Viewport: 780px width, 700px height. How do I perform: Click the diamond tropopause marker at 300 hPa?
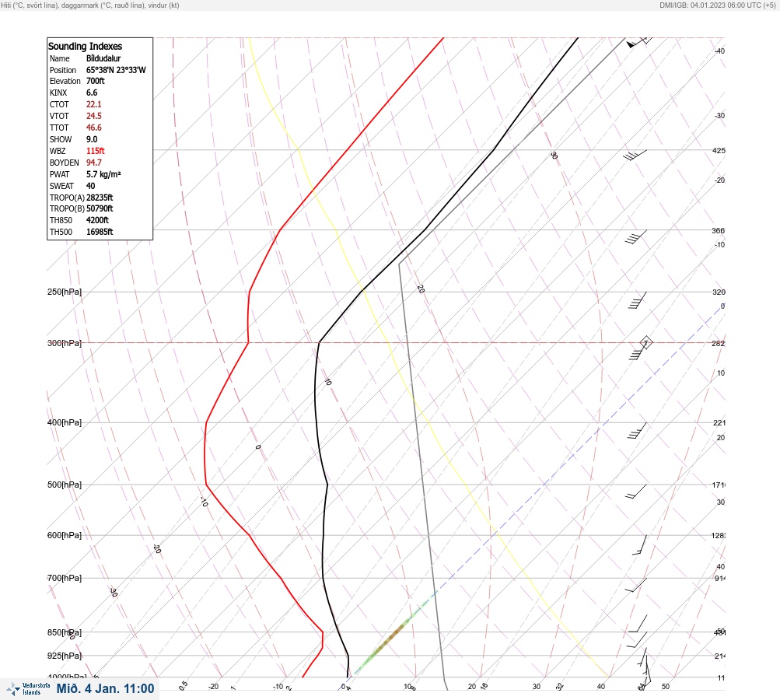pos(645,342)
